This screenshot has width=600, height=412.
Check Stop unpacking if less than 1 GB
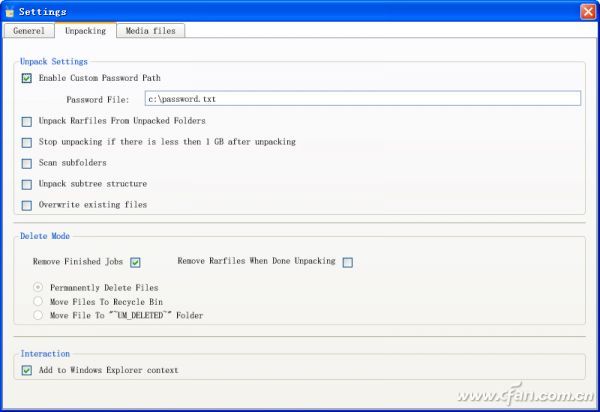(x=26, y=142)
